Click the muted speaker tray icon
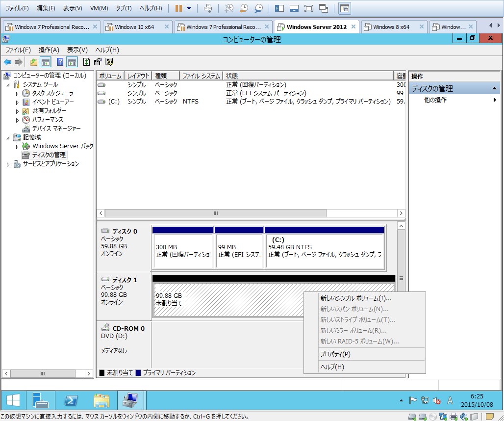504x421 pixels. (437, 400)
